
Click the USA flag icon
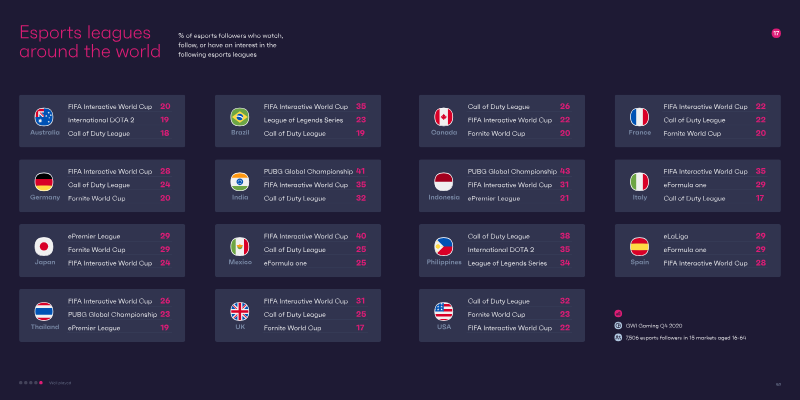click(443, 312)
